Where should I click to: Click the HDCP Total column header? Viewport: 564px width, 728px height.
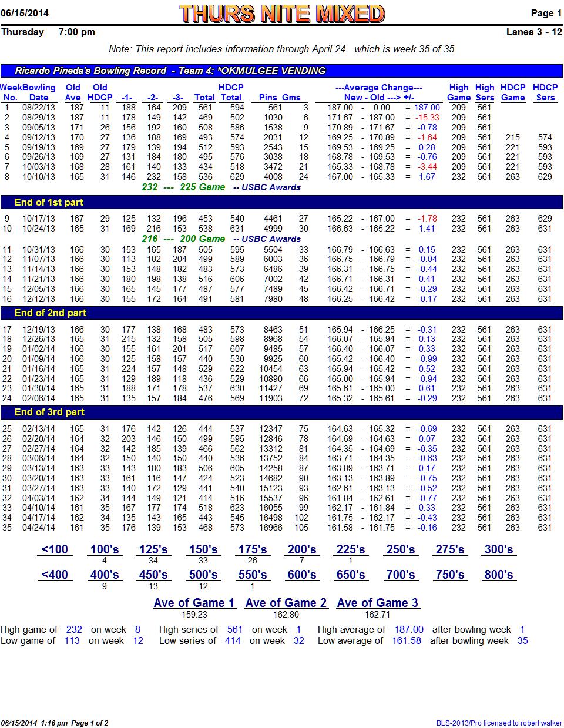231,92
